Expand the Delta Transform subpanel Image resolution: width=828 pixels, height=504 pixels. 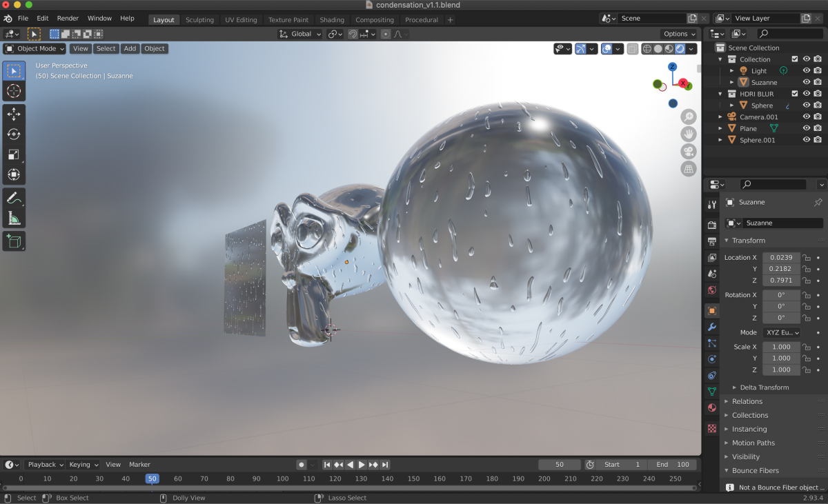(764, 387)
